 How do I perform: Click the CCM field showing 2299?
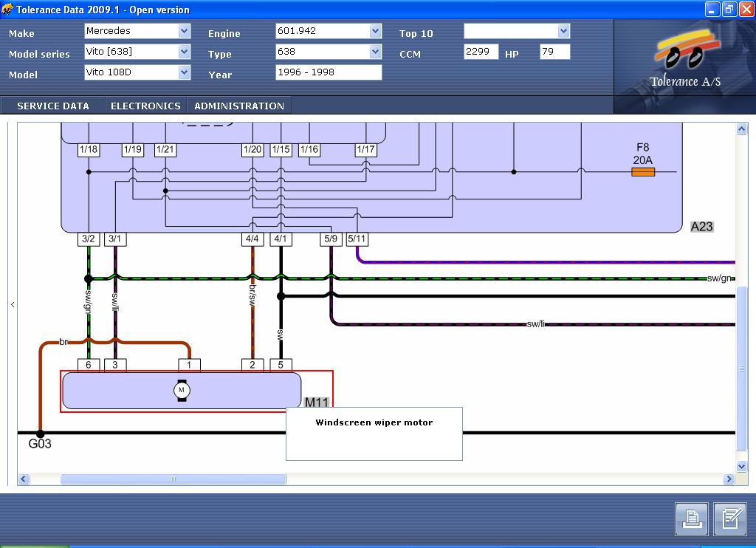coord(481,52)
